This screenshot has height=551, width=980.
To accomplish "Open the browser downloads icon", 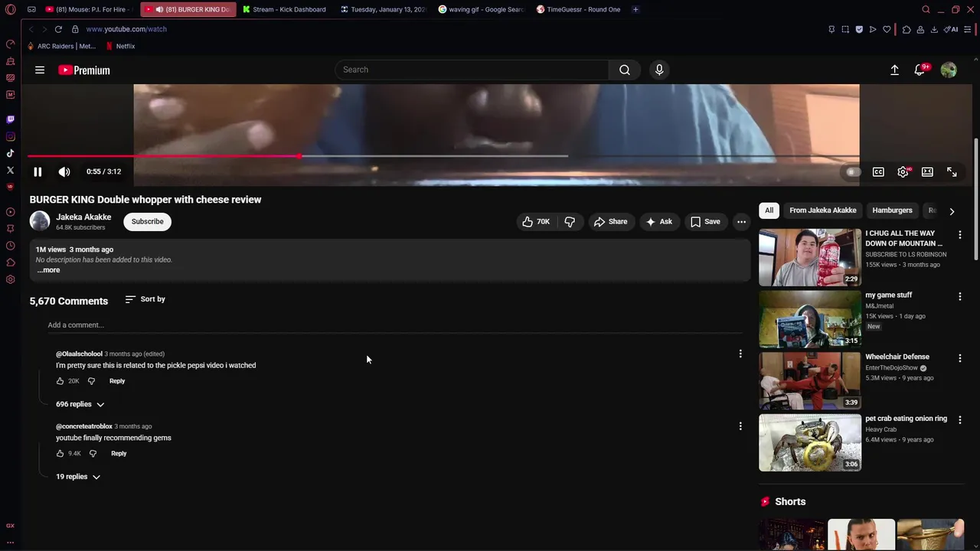I will click(934, 29).
